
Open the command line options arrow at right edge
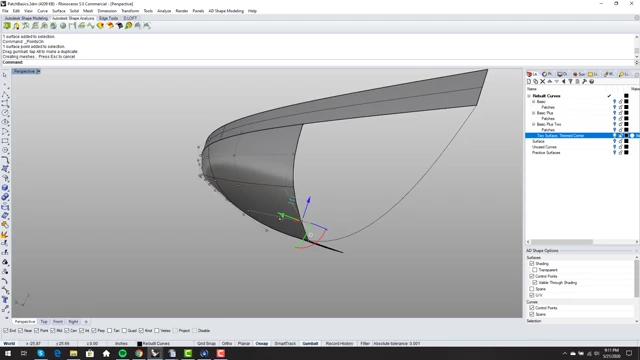click(x=637, y=62)
